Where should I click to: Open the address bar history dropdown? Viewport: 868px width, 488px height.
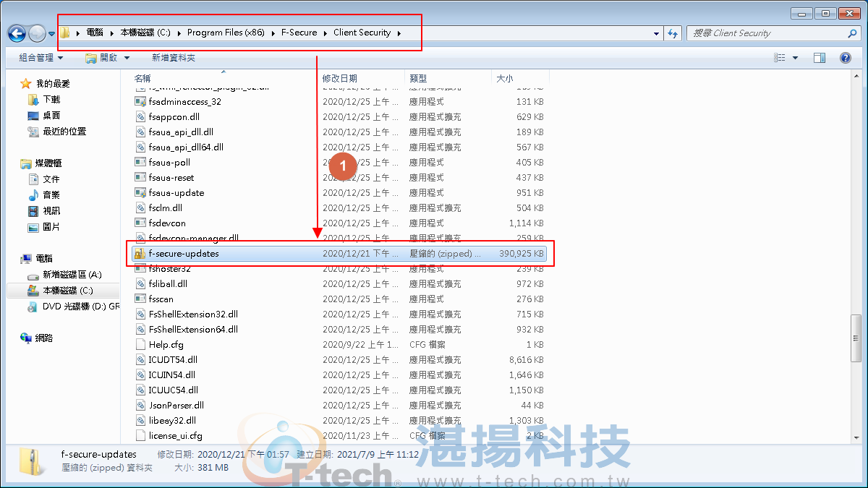coord(656,33)
